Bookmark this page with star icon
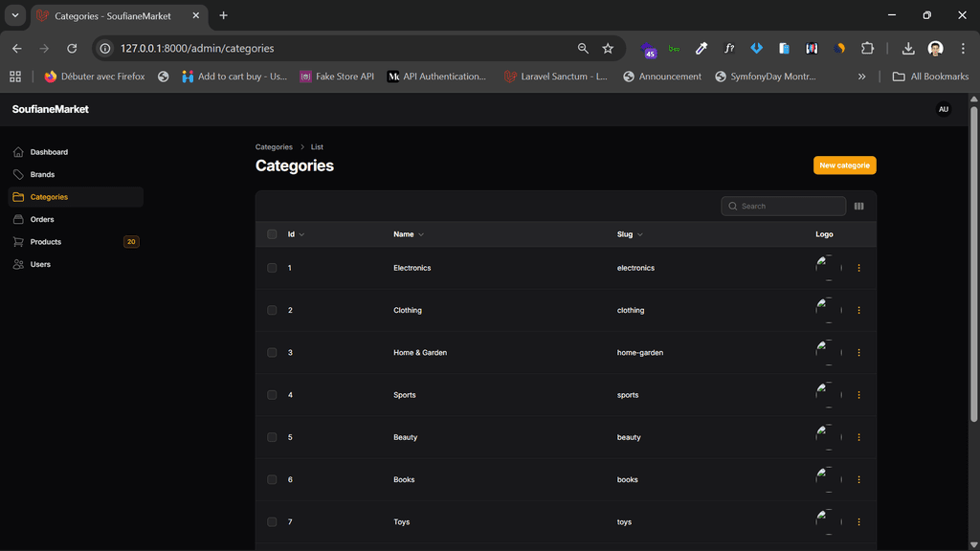 tap(608, 48)
